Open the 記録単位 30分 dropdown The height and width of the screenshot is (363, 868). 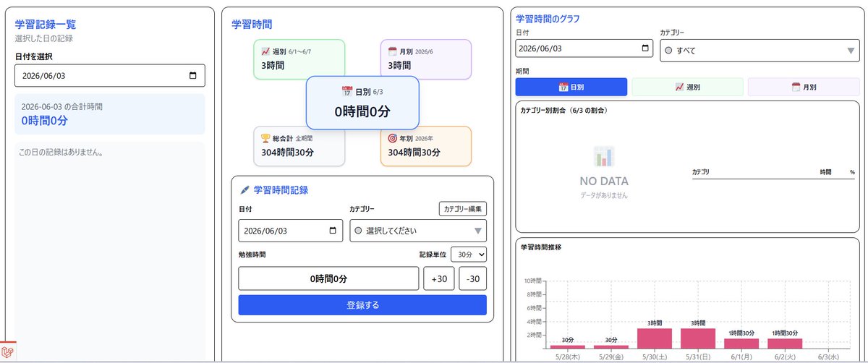pyautogui.click(x=469, y=254)
